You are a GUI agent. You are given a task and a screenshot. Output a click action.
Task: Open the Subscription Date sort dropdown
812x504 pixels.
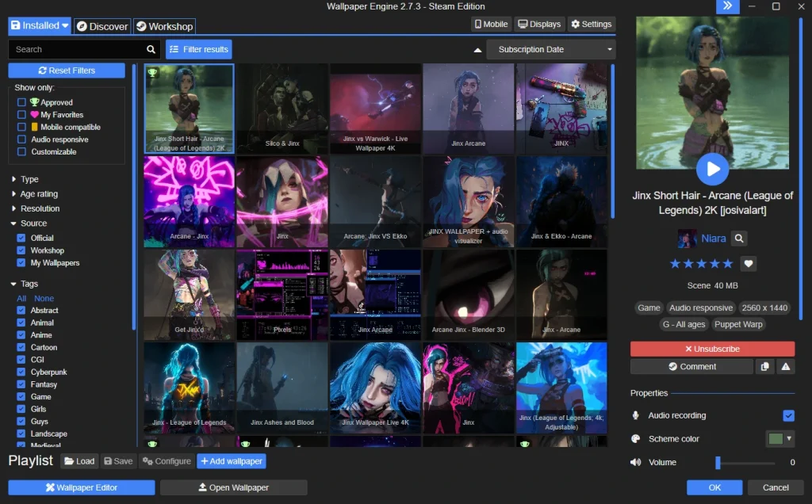[x=551, y=50]
